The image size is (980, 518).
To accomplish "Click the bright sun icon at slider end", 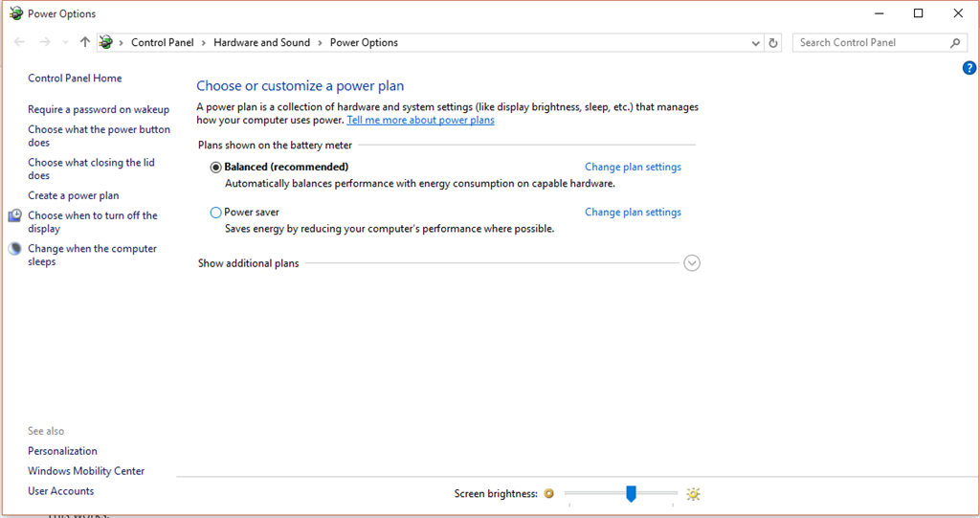I will click(x=693, y=494).
